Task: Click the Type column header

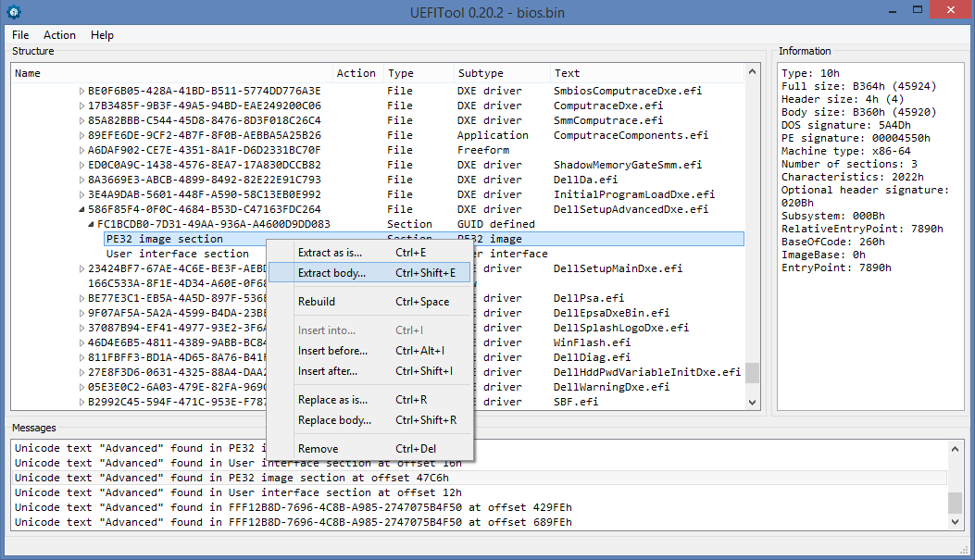Action: pyautogui.click(x=418, y=73)
